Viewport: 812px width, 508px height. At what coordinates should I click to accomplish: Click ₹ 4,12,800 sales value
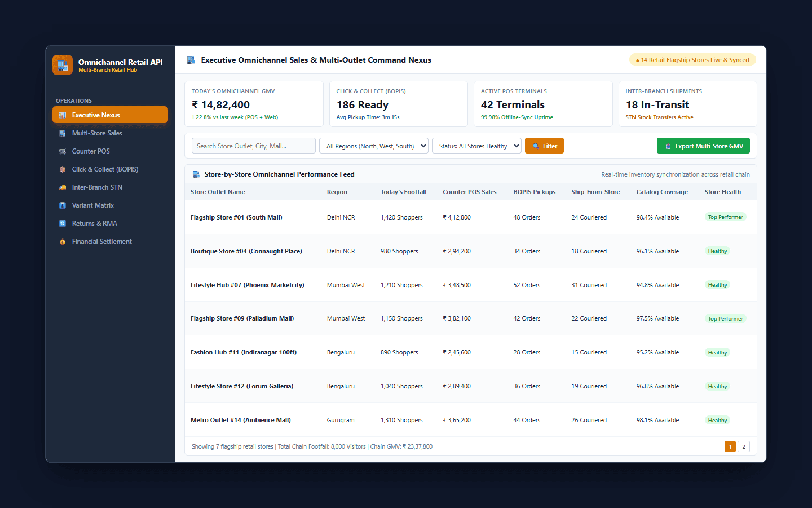[457, 217]
